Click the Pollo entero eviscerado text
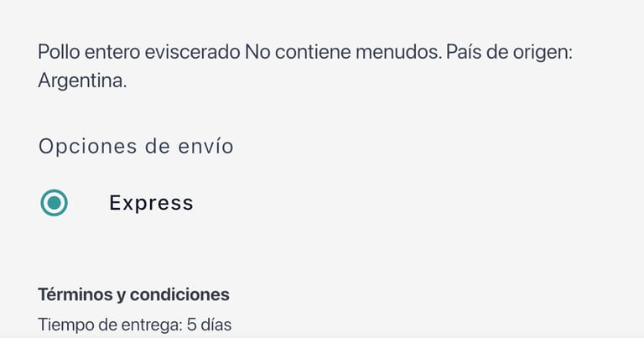 coord(139,52)
